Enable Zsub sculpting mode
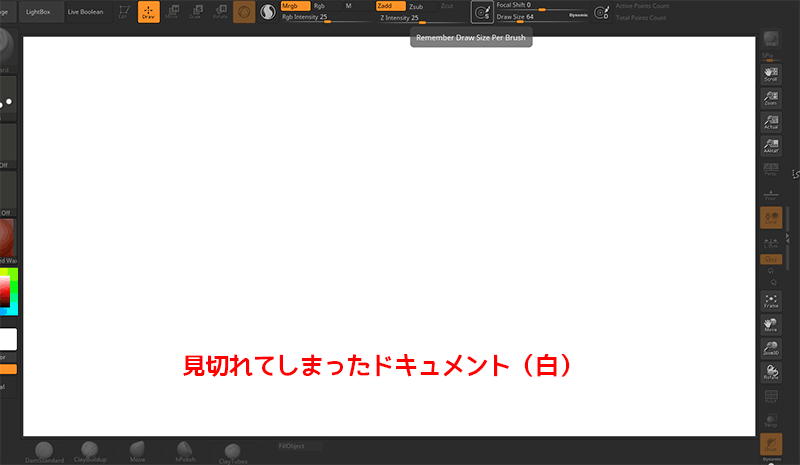This screenshot has height=465, width=800. coord(416,6)
